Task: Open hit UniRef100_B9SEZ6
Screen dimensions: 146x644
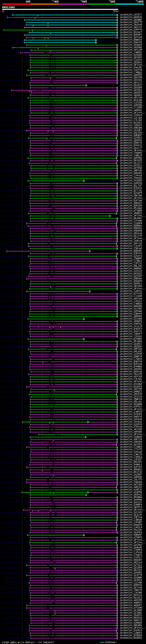Action: (131, 17)
